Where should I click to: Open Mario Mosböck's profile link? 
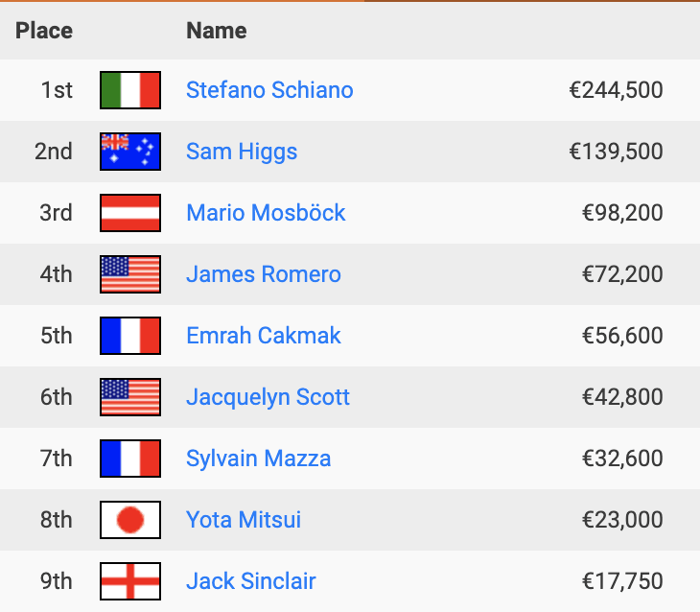click(266, 213)
